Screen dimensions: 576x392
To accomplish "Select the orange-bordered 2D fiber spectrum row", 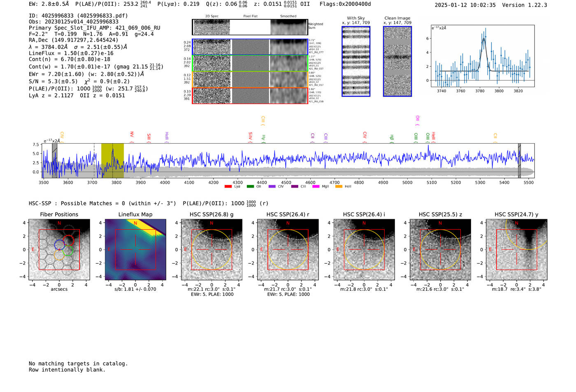I will pos(250,79).
